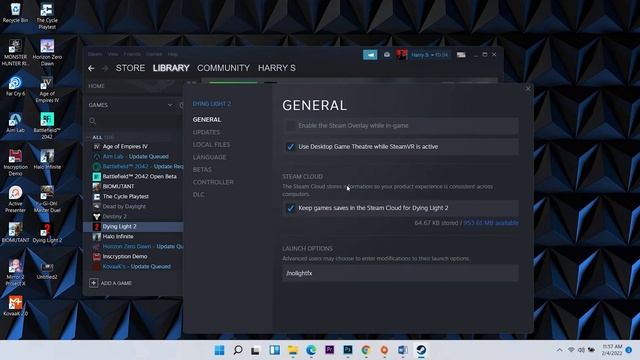Screen dimensions: 640x360
Task: Open Microsoft Edge from the taskbar
Action: click(x=311, y=350)
